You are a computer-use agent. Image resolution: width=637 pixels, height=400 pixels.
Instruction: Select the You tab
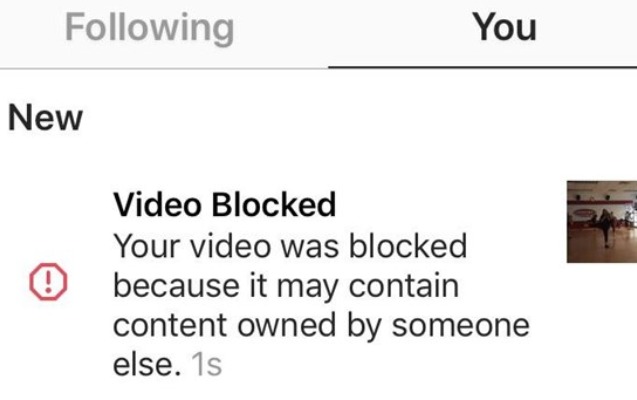(x=505, y=28)
